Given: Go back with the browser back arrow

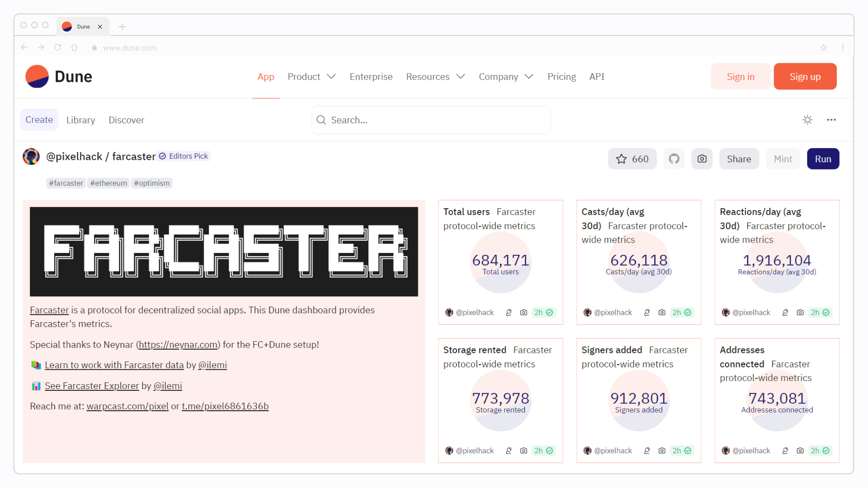Looking at the screenshot, I should 24,47.
